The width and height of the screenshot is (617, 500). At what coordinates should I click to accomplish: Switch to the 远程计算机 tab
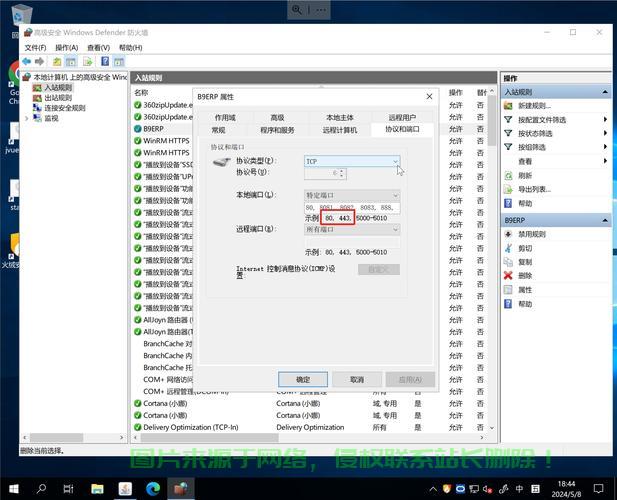(340, 130)
